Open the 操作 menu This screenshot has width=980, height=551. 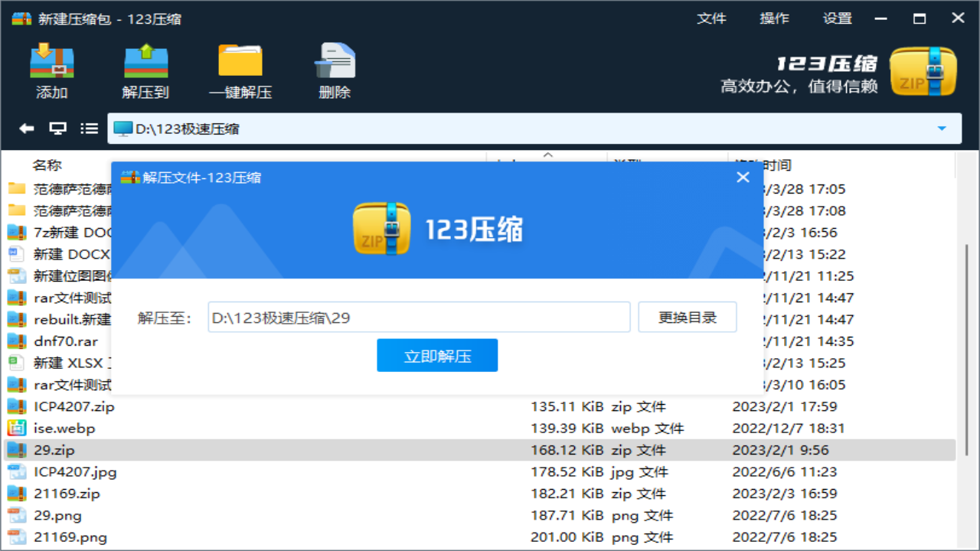[774, 18]
